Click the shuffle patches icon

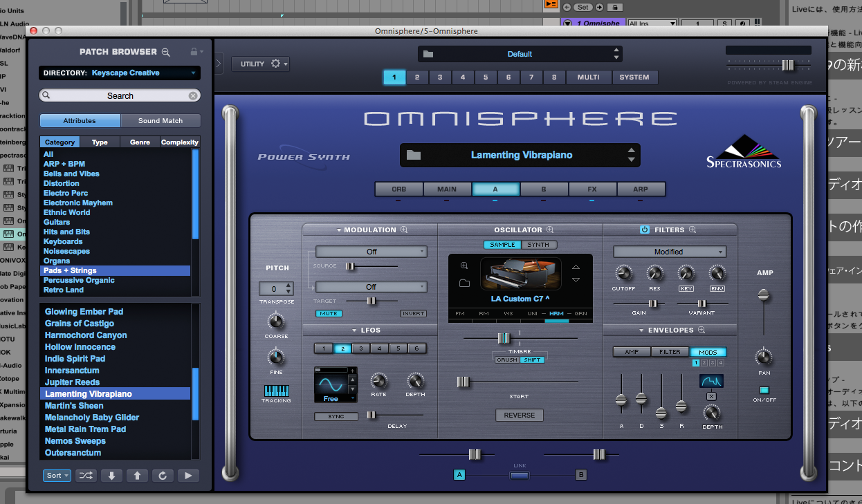tap(86, 476)
